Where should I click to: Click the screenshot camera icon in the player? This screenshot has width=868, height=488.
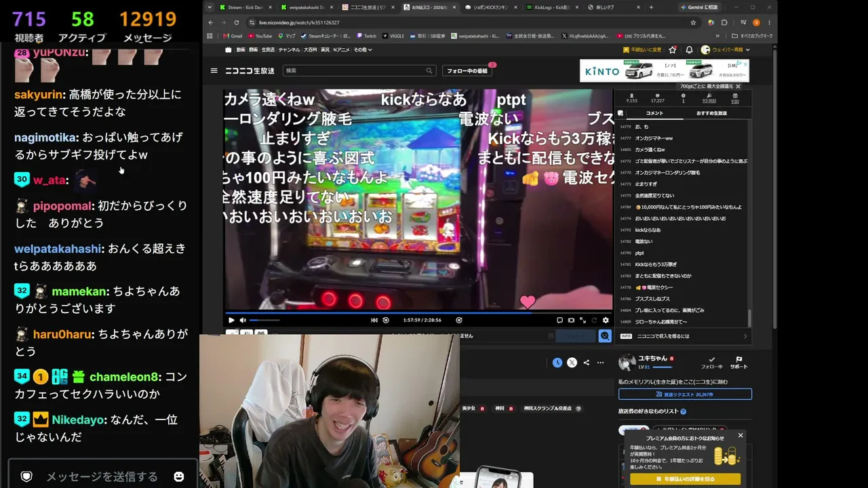pyautogui.click(x=571, y=320)
